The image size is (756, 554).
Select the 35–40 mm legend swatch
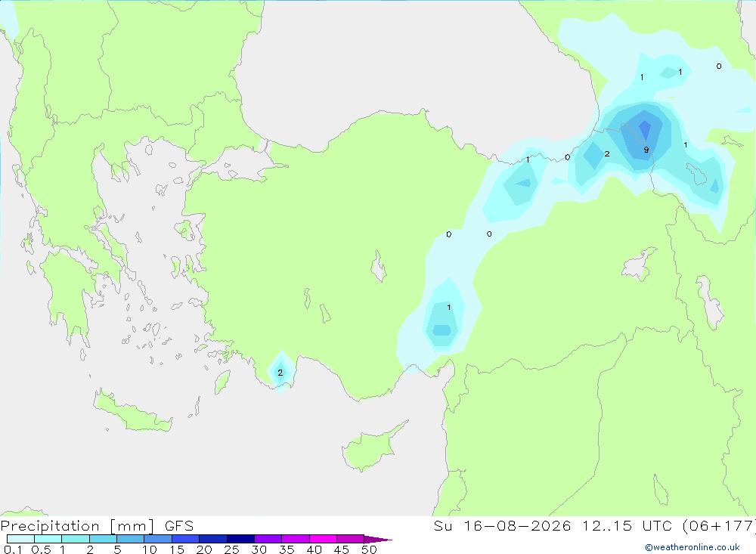(296, 539)
